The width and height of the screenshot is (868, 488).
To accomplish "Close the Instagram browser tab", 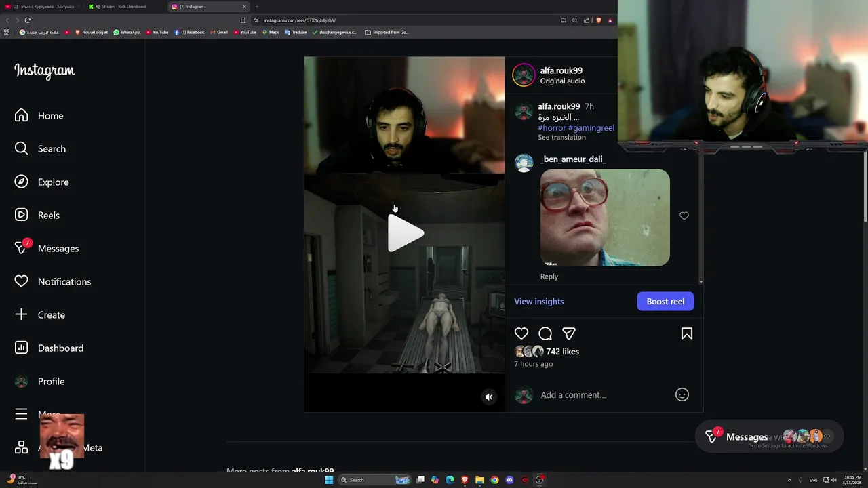I will pyautogui.click(x=244, y=7).
